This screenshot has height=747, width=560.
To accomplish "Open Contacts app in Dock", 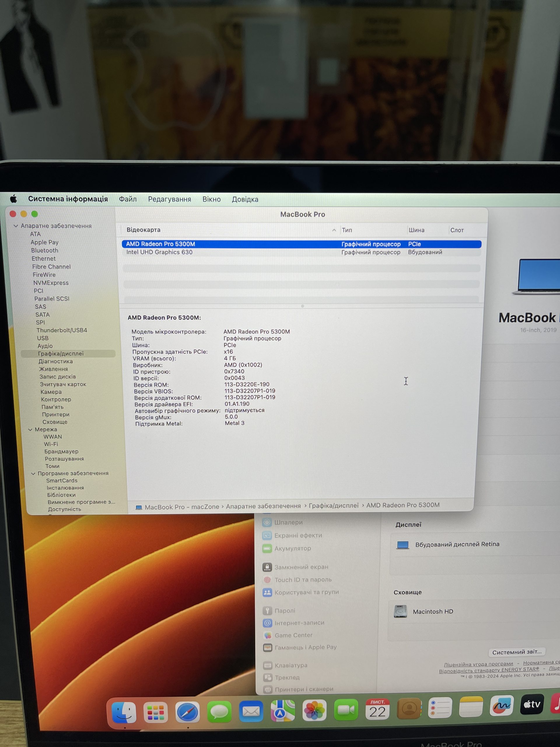I will tap(409, 708).
